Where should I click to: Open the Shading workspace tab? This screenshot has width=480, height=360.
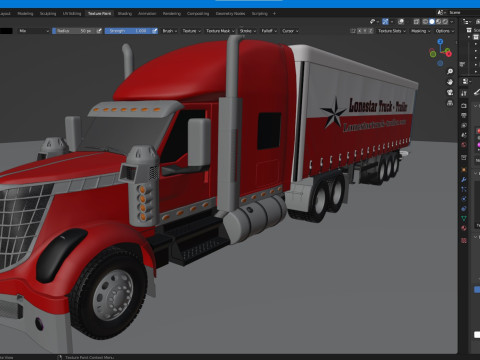pos(125,14)
